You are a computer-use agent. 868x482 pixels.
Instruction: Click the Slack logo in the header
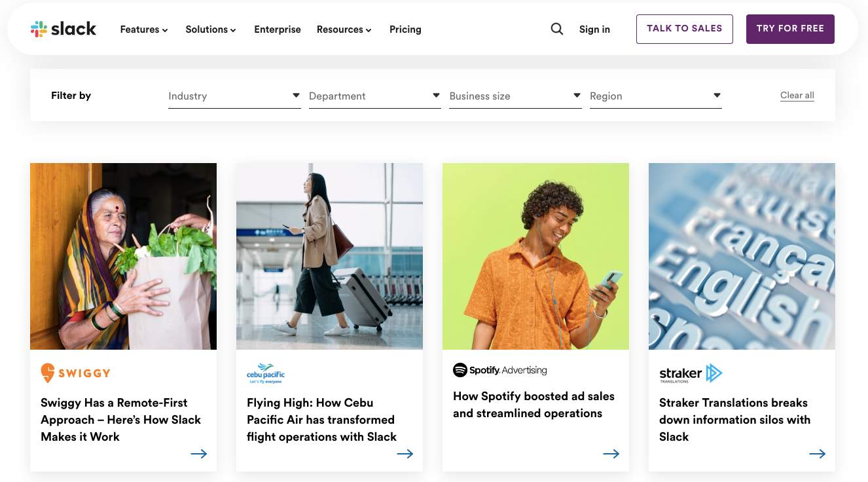[x=63, y=29]
